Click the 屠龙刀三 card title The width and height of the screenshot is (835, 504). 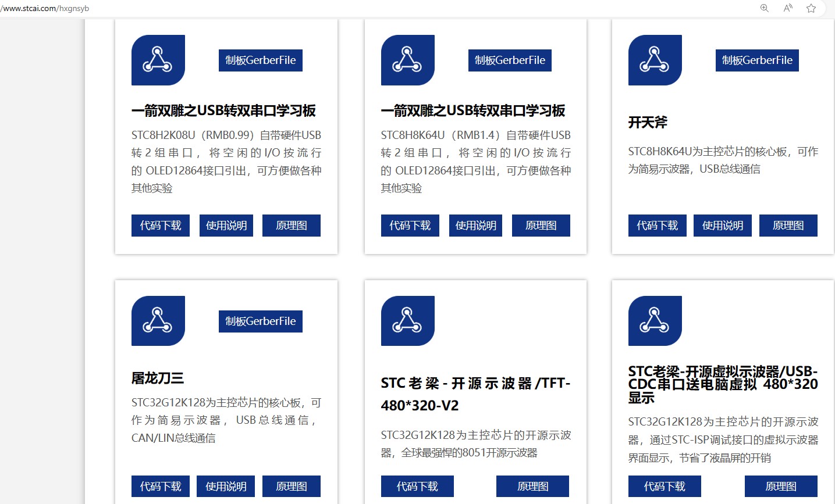pos(158,378)
